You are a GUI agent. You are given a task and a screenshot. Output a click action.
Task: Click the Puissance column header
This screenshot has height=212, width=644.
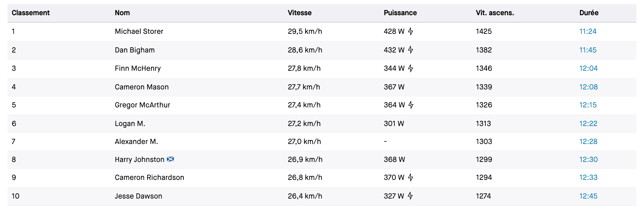(400, 13)
